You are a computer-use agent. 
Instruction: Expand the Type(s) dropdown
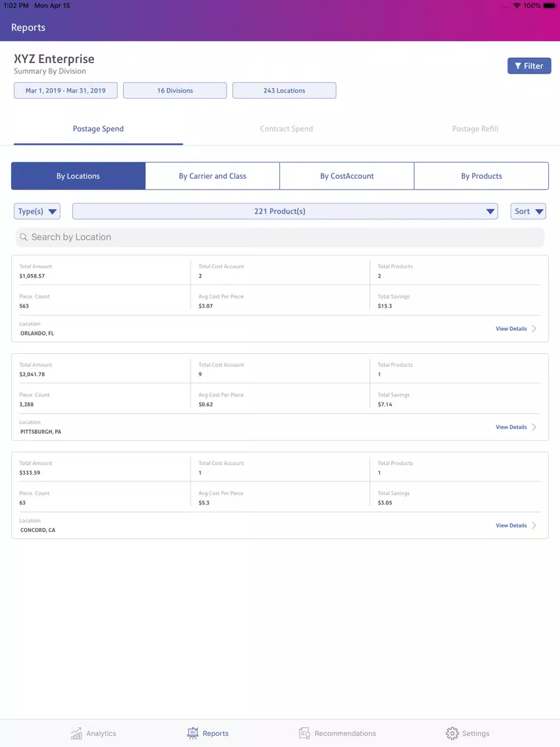pos(37,211)
